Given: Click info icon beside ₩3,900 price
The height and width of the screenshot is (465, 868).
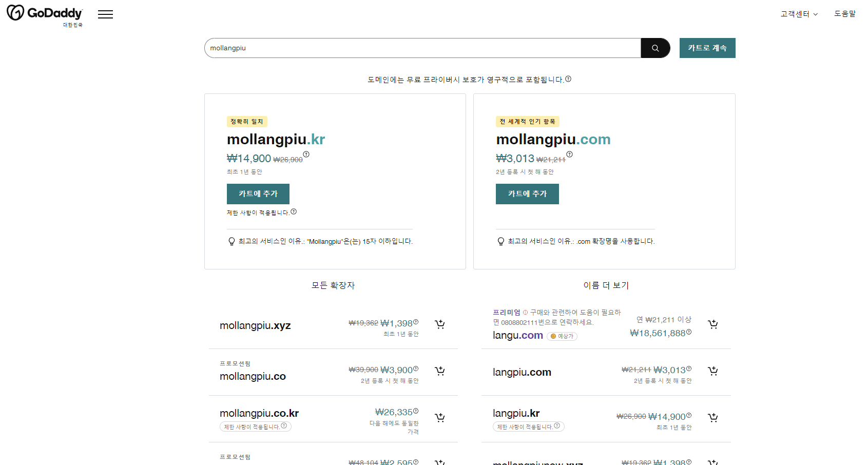Looking at the screenshot, I should tap(416, 369).
